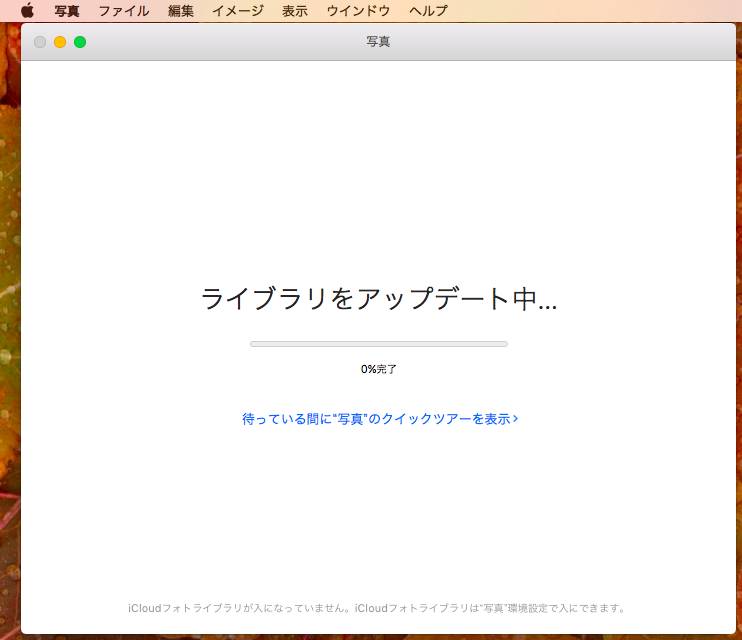The width and height of the screenshot is (742, 640).
Task: Maximize the 写真 window with green button
Action: [x=80, y=42]
